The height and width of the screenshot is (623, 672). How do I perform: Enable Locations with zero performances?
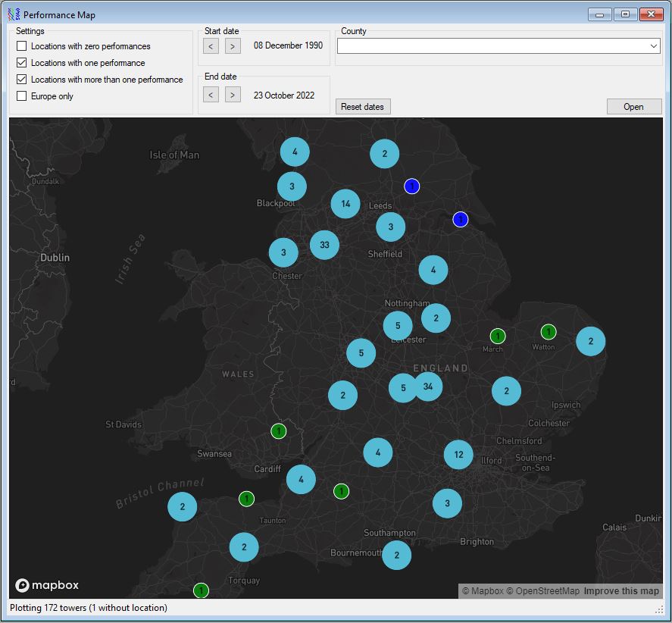click(22, 46)
